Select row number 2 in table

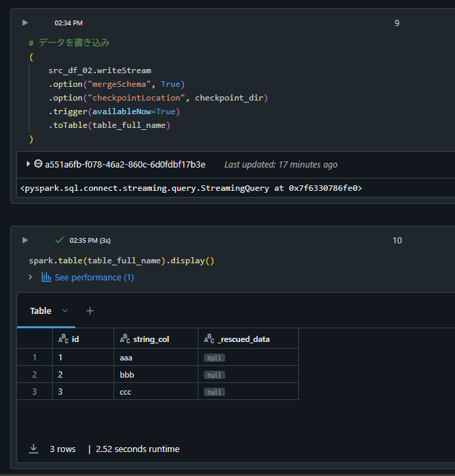pos(35,375)
